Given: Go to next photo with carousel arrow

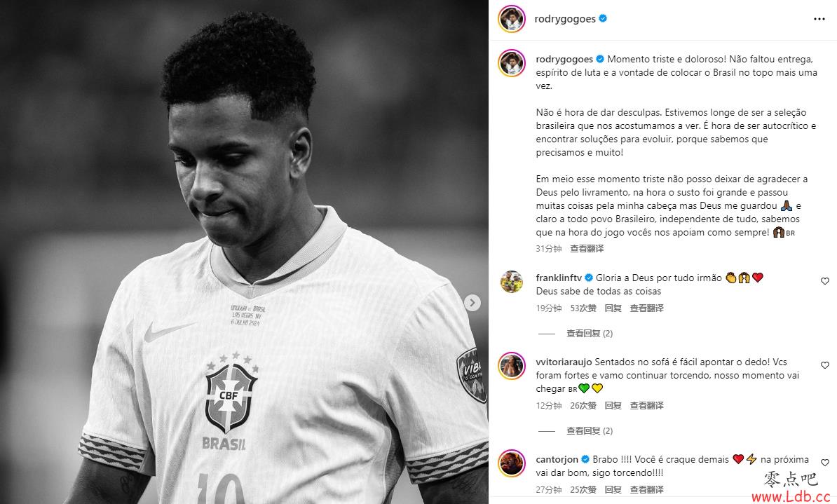Looking at the screenshot, I should point(472,303).
